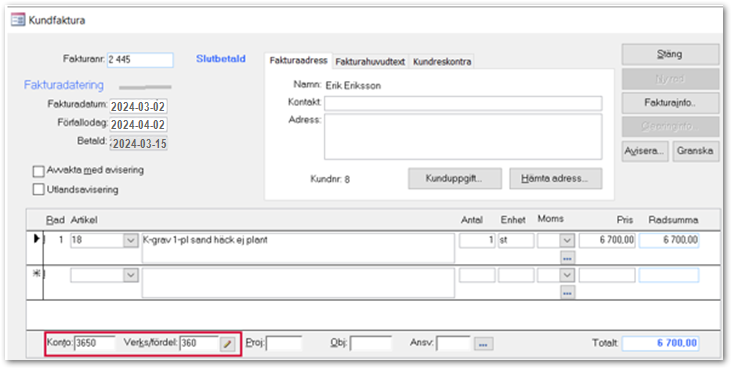
Task: Select the row 1 record selector arrow
Action: point(36,240)
